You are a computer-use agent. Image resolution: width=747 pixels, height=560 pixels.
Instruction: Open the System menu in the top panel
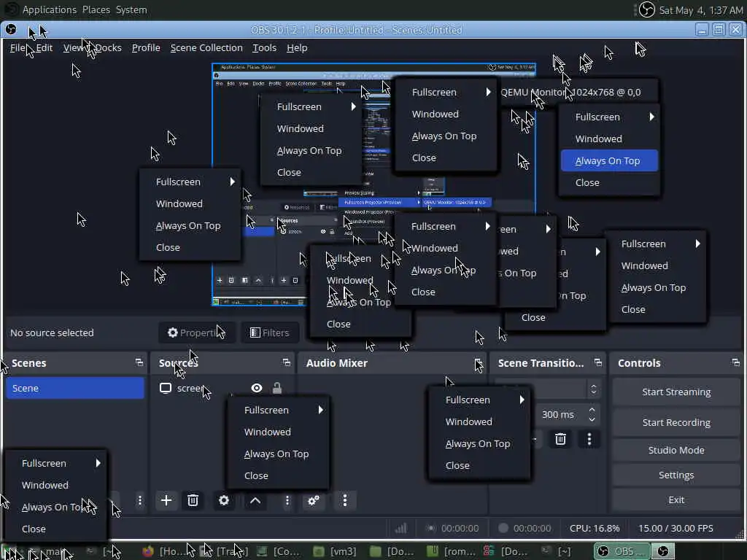coord(131,9)
